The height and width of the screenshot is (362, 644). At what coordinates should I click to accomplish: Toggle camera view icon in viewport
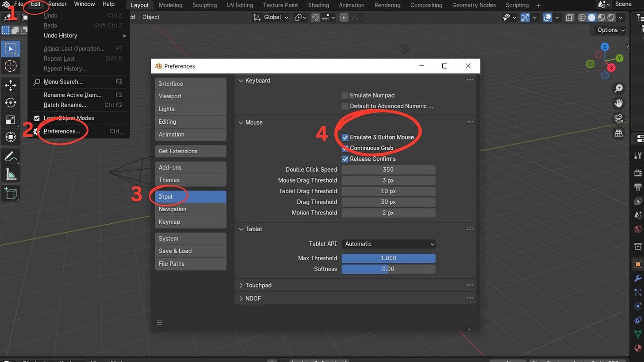619,118
